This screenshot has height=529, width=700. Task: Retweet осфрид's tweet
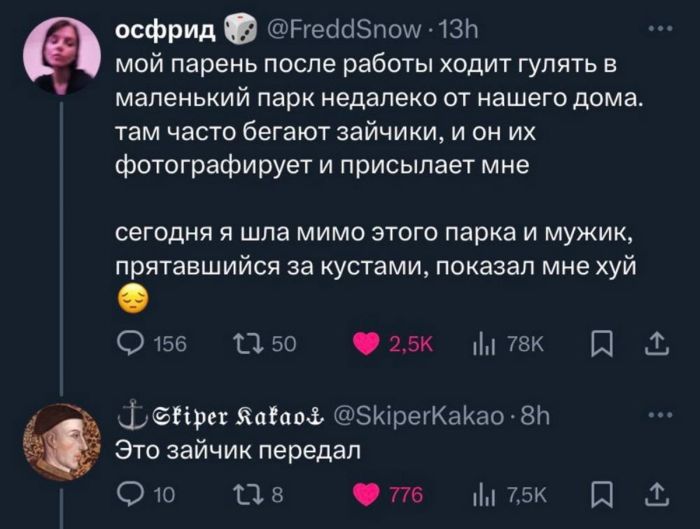pos(246,345)
